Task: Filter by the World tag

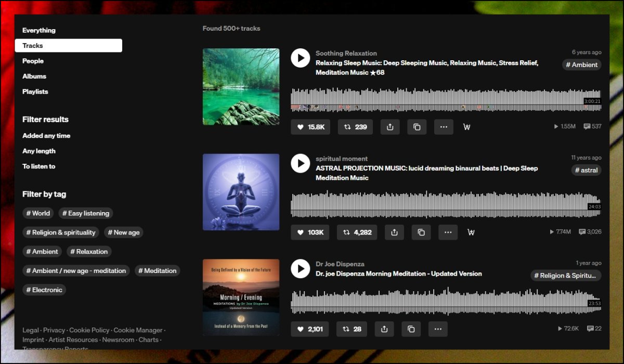Action: click(x=38, y=213)
